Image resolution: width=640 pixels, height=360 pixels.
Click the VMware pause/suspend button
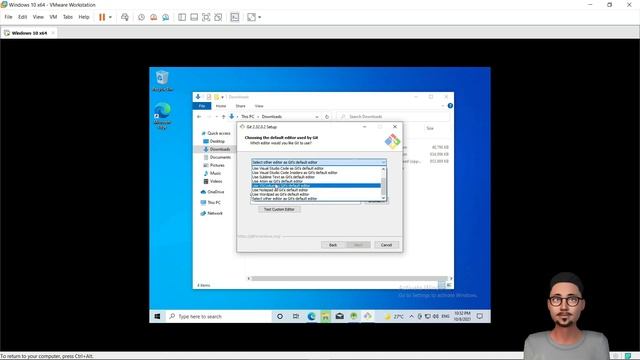pos(102,17)
